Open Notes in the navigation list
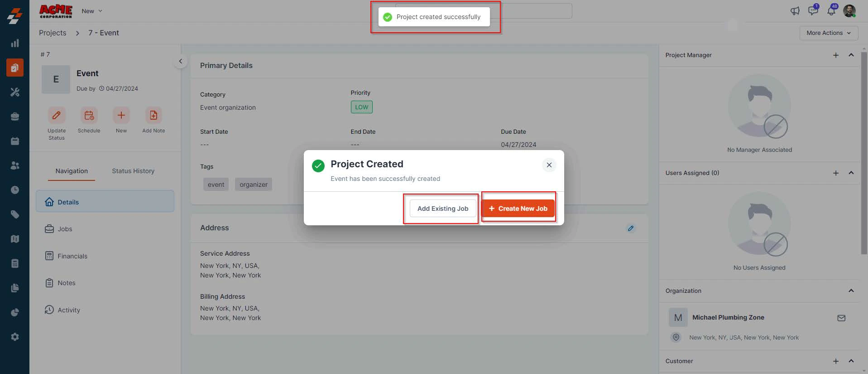868x374 pixels. tap(105, 283)
